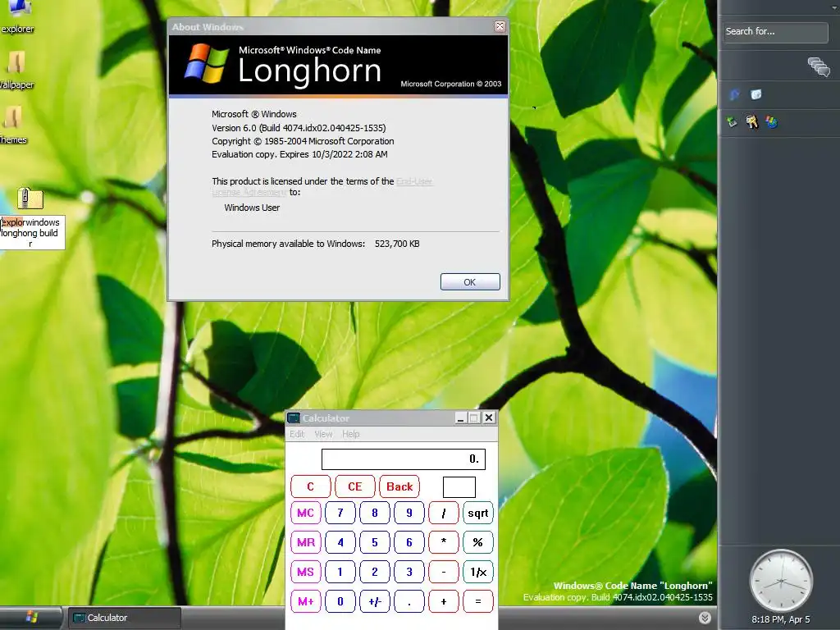Screen dimensions: 840x630
Task: Open the sidebar options dropdown arrow
Action: [834, 7]
